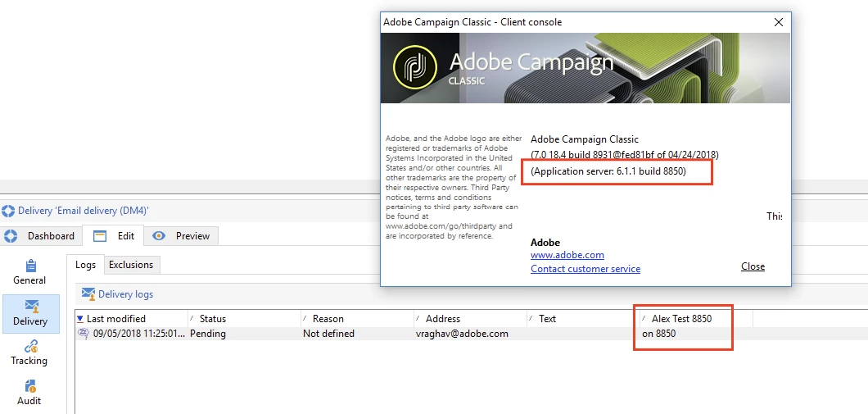Click the log row icon beside 09/05/2018
The width and height of the screenshot is (868, 414).
point(84,334)
